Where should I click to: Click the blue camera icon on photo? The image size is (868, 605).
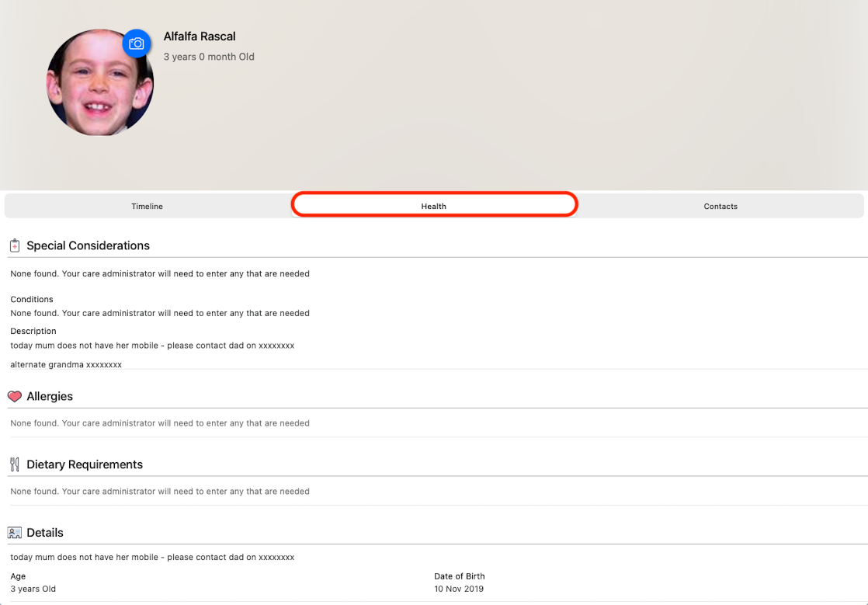(x=136, y=43)
